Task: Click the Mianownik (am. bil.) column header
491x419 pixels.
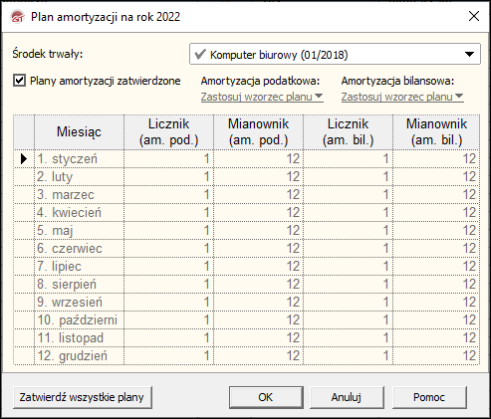Action: tap(436, 132)
